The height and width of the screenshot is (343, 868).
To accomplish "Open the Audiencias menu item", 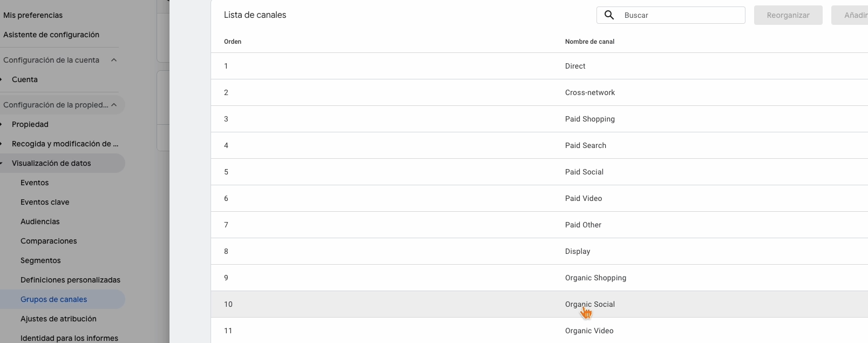I will tap(40, 221).
